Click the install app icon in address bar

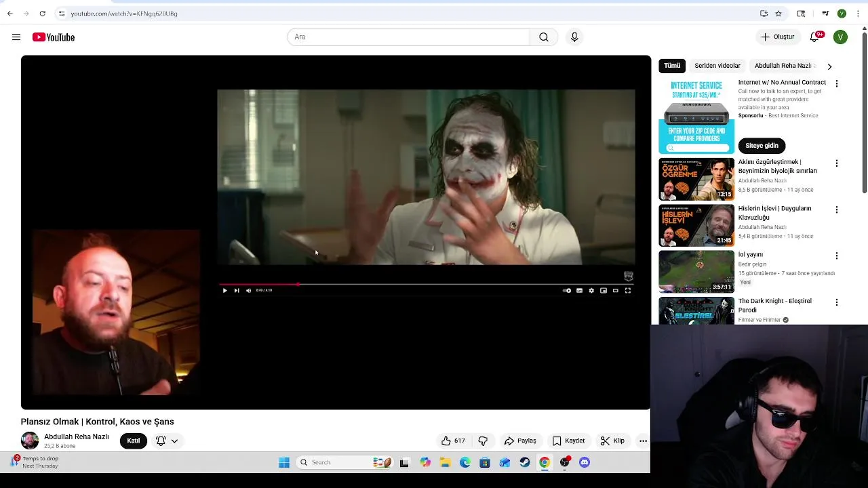point(764,14)
